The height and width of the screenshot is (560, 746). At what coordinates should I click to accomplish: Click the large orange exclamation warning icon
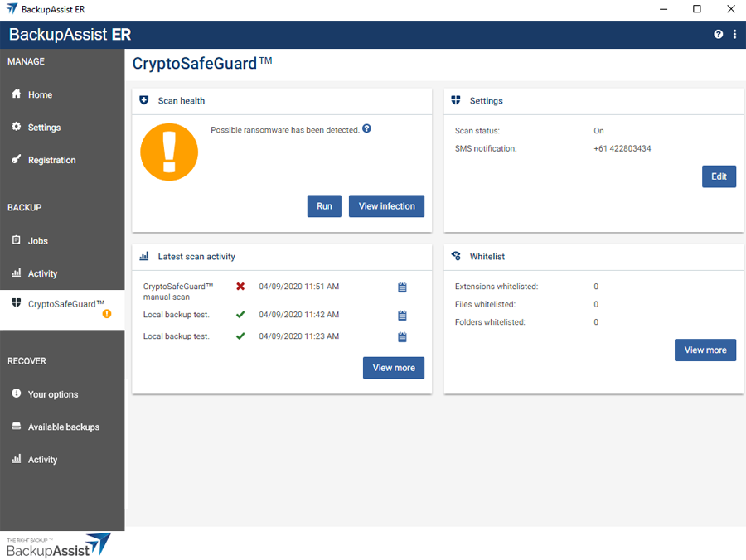169,152
